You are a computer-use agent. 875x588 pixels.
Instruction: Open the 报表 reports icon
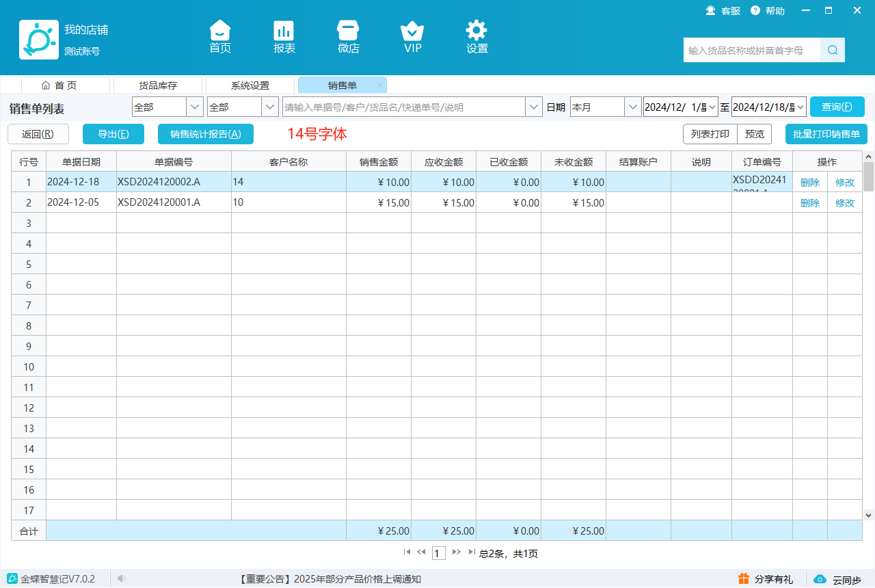point(284,37)
